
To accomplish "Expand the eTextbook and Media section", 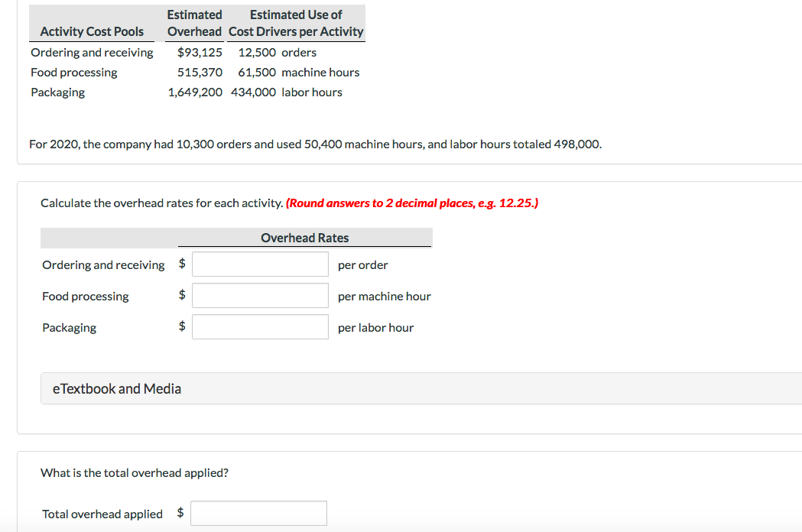I will click(x=117, y=388).
